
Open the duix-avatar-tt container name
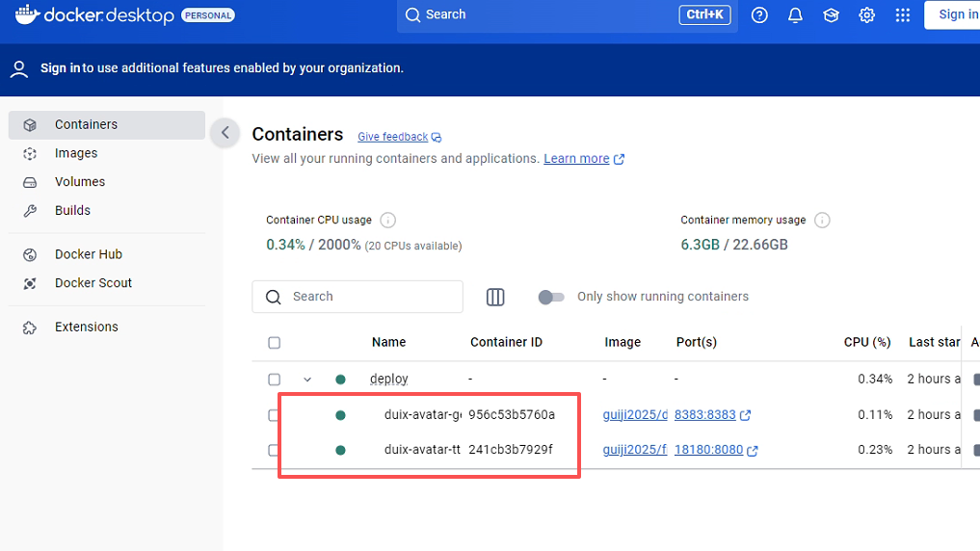tap(422, 450)
